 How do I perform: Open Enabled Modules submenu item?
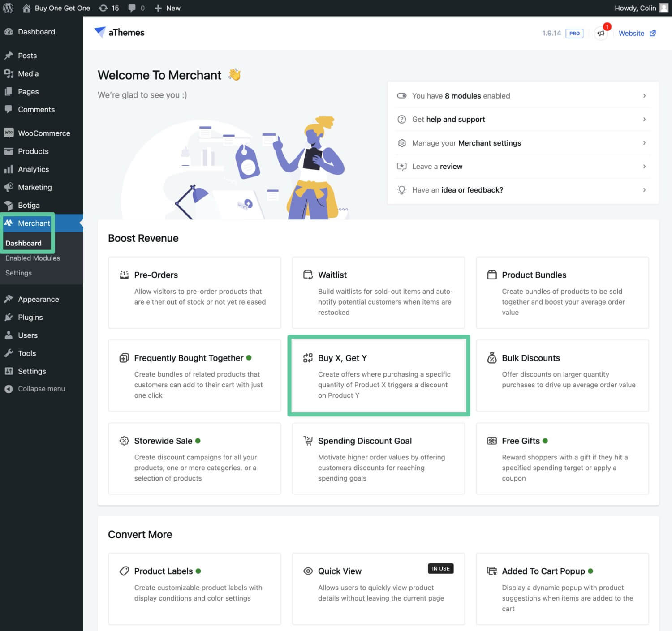(33, 258)
